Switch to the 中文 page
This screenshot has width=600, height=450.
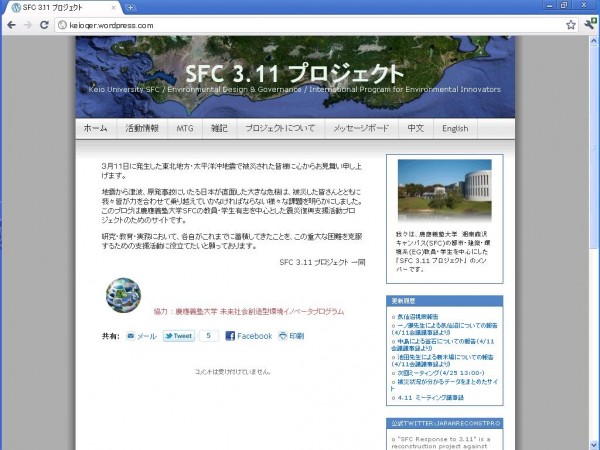(416, 128)
